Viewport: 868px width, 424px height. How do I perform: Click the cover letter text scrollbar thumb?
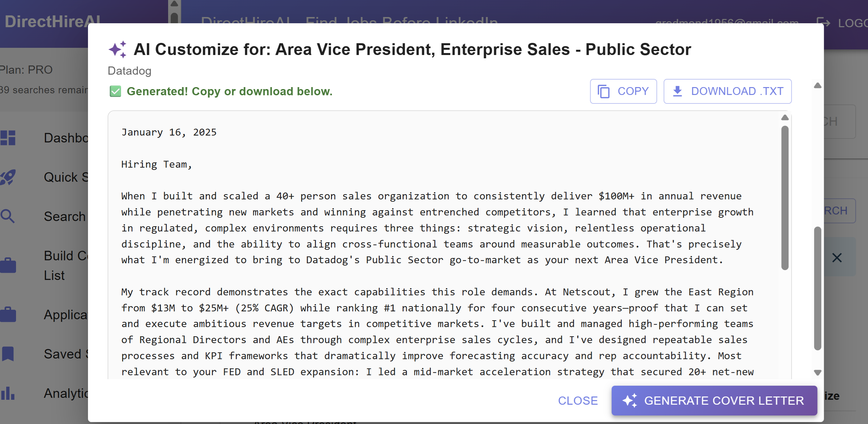785,197
